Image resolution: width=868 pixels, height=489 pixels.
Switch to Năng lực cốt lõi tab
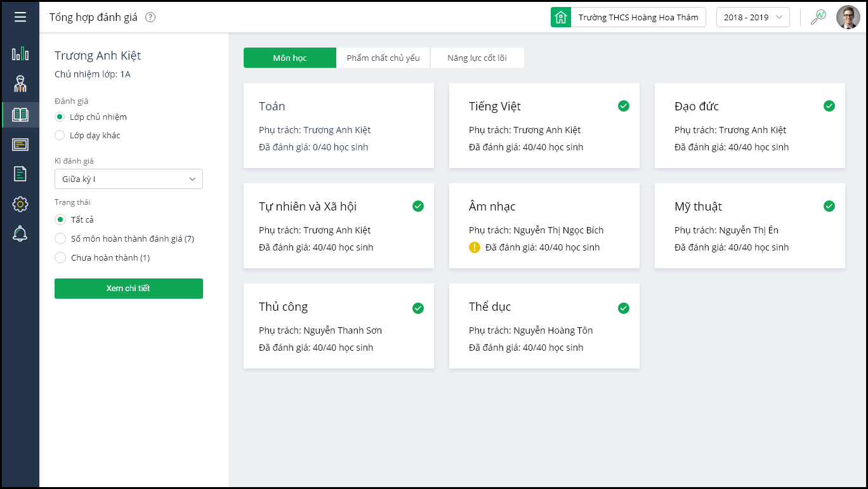point(477,58)
